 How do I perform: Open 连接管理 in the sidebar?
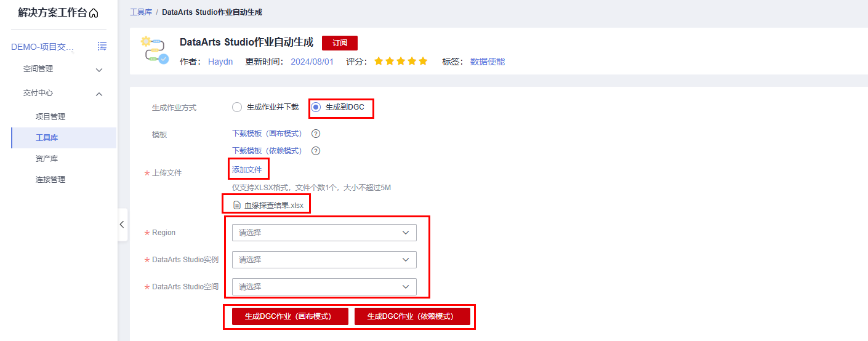(50, 180)
